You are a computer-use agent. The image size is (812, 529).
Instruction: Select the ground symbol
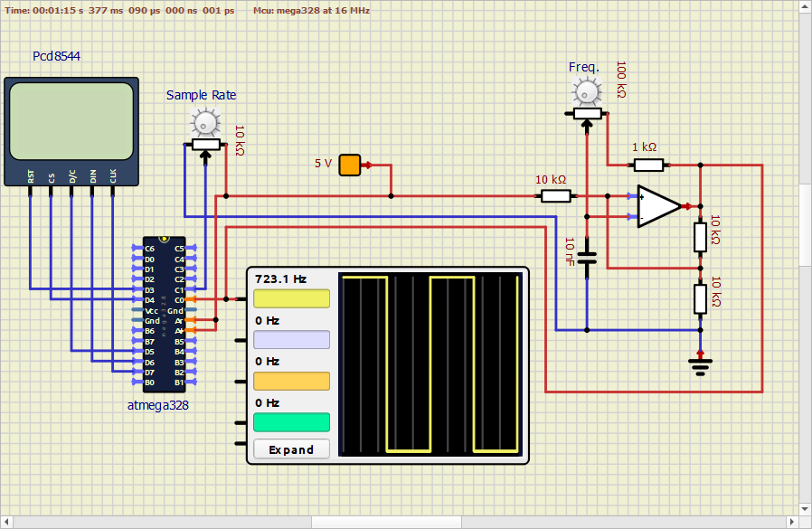[x=700, y=366]
